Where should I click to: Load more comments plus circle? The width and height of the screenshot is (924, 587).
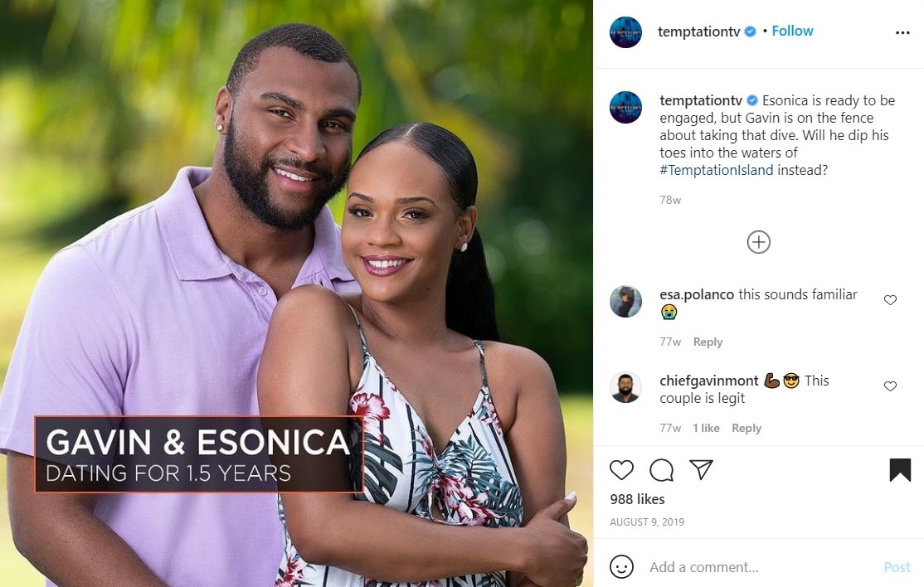(758, 242)
